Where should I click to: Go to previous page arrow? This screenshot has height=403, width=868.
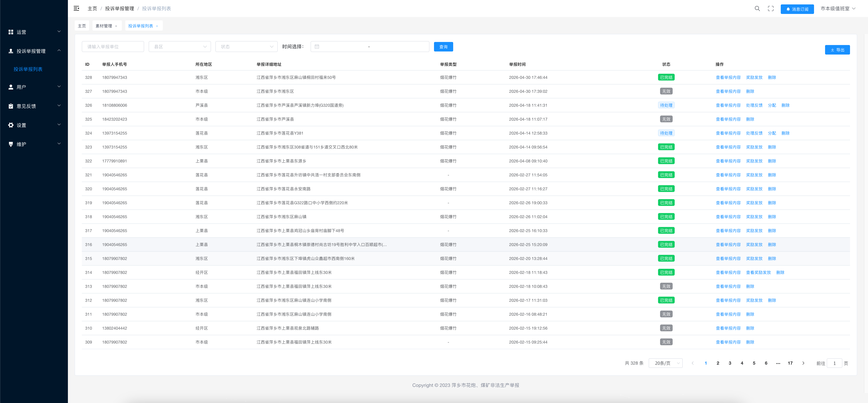click(x=692, y=363)
